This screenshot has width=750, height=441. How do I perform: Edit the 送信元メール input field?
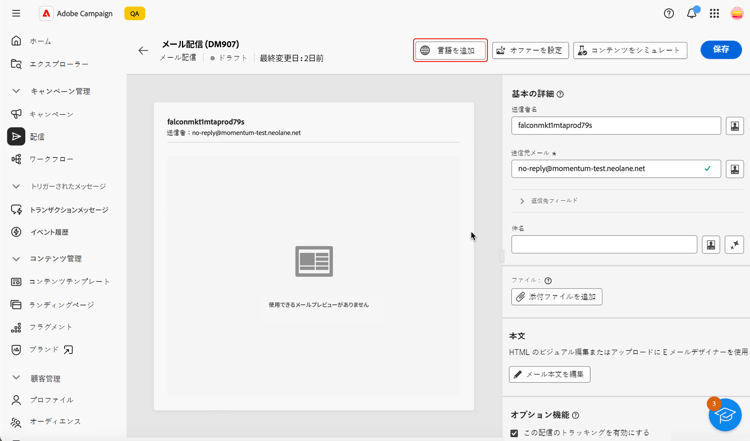pos(616,169)
